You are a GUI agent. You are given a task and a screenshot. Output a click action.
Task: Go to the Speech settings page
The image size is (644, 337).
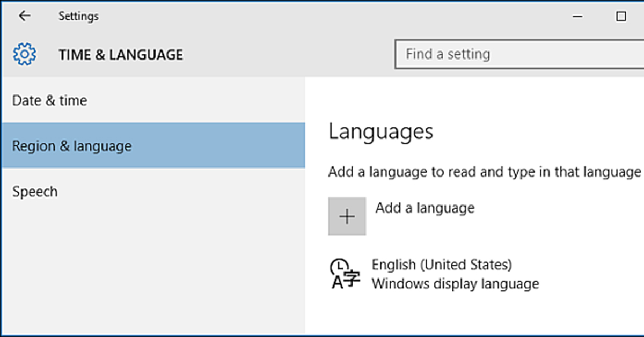tap(35, 192)
